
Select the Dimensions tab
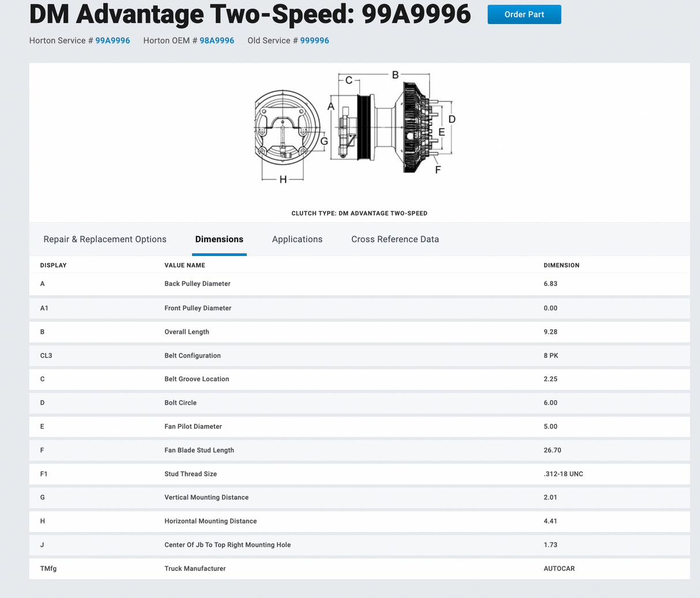click(x=219, y=239)
